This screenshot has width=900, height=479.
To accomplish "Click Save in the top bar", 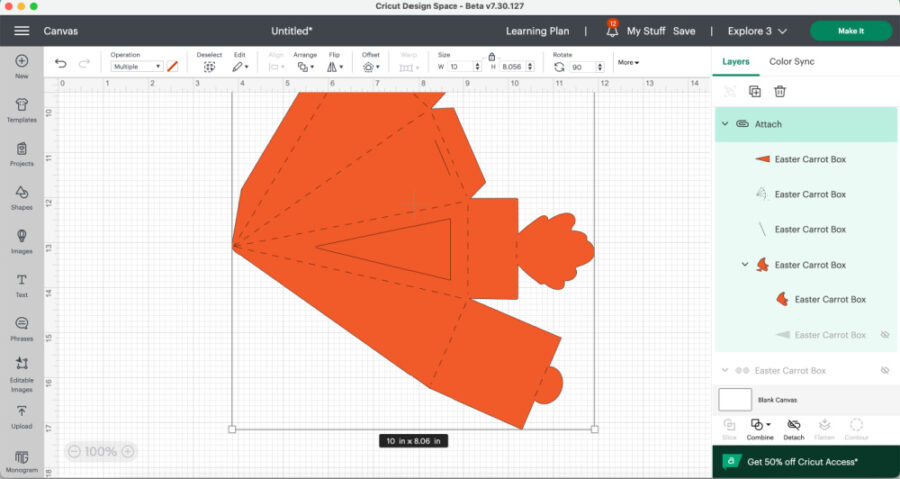I will (x=684, y=31).
